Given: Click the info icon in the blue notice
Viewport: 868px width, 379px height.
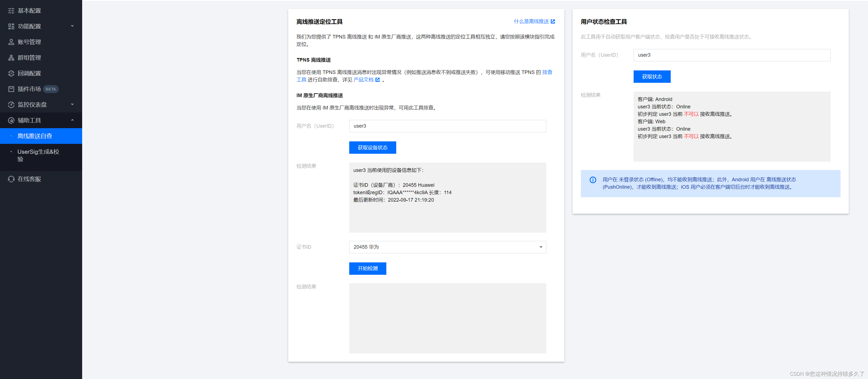Looking at the screenshot, I should [593, 180].
